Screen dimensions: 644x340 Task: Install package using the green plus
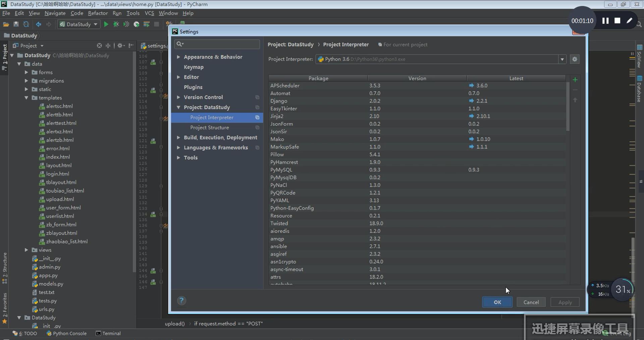[x=575, y=80]
